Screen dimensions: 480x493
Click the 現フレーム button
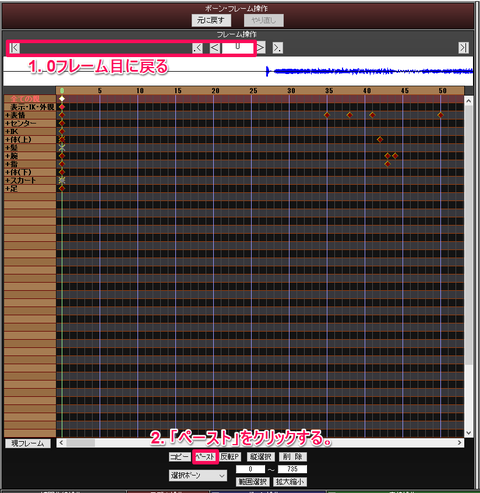(x=28, y=443)
